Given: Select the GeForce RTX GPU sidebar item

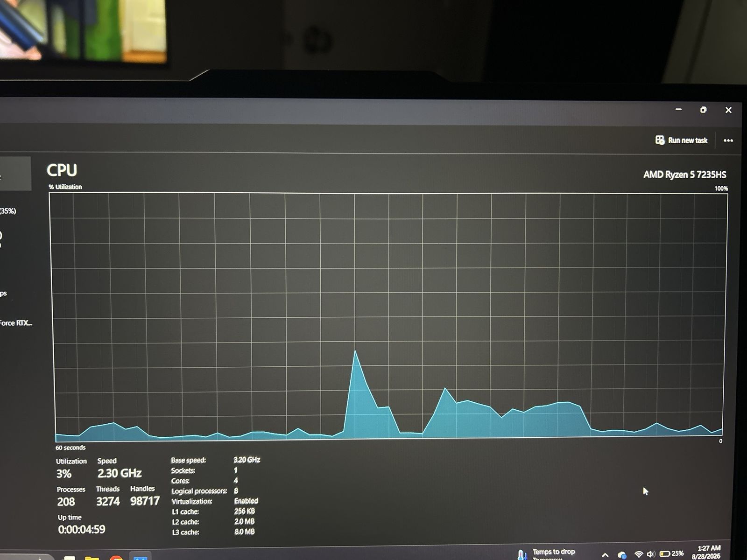Looking at the screenshot, I should click(x=16, y=323).
